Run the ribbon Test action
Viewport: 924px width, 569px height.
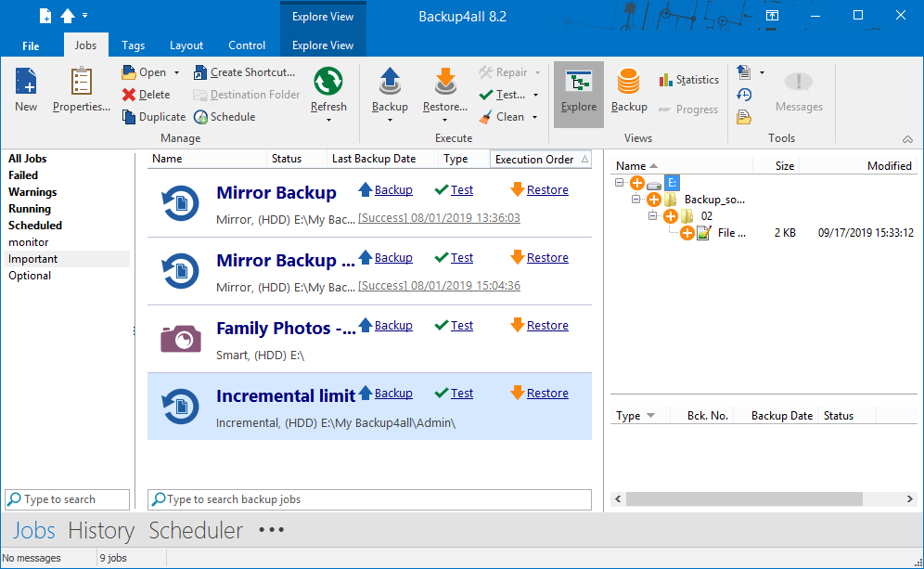[502, 95]
